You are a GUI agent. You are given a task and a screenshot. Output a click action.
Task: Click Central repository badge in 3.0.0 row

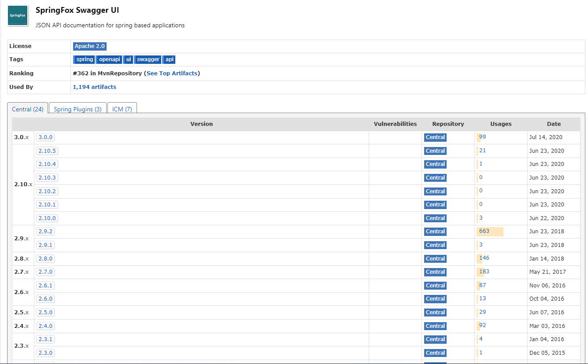pyautogui.click(x=435, y=137)
